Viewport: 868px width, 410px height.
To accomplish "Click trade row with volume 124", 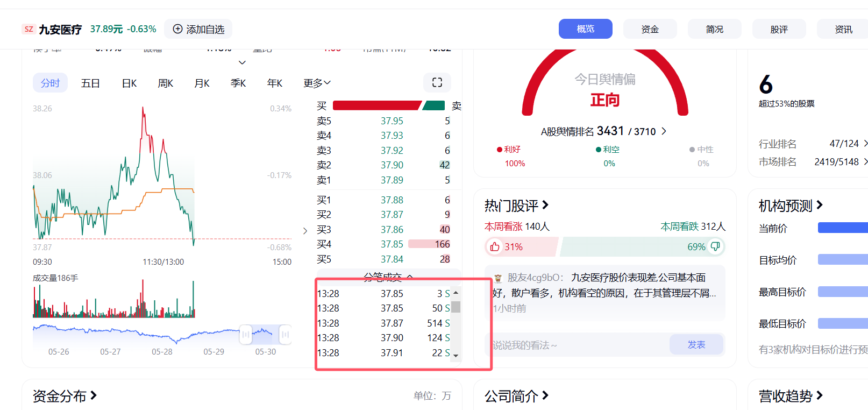I will coord(383,338).
